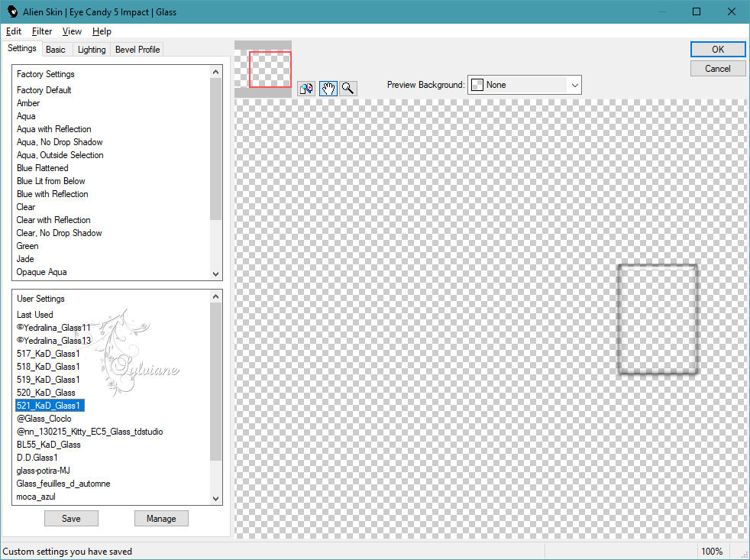This screenshot has height=560, width=750.
Task: Select 519_KaD_Glass1 user setting
Action: coord(48,379)
